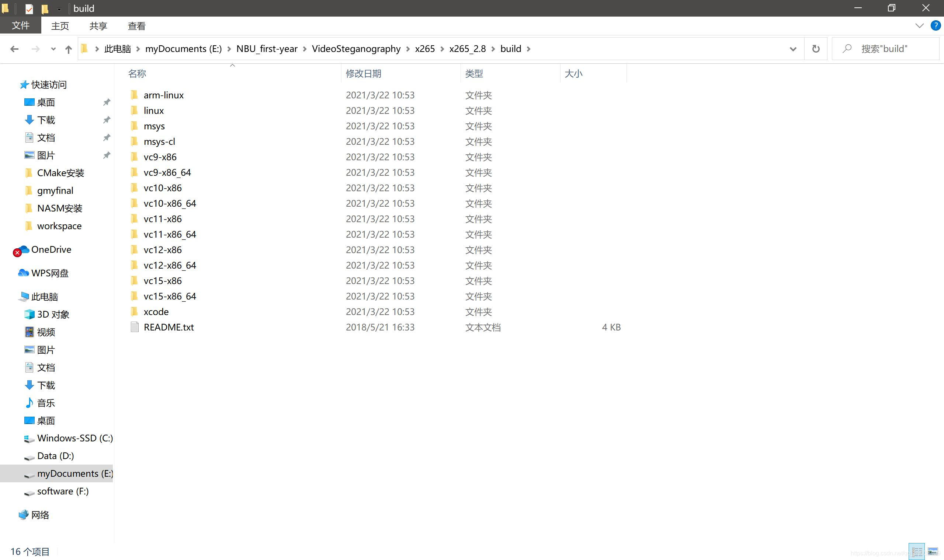Open the address bar history dropdown
The height and width of the screenshot is (560, 944).
coord(793,49)
